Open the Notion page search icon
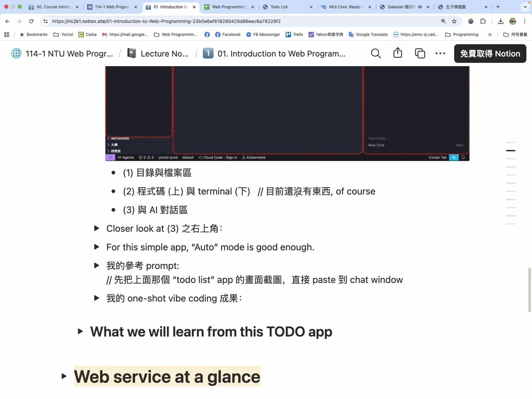 tap(376, 54)
